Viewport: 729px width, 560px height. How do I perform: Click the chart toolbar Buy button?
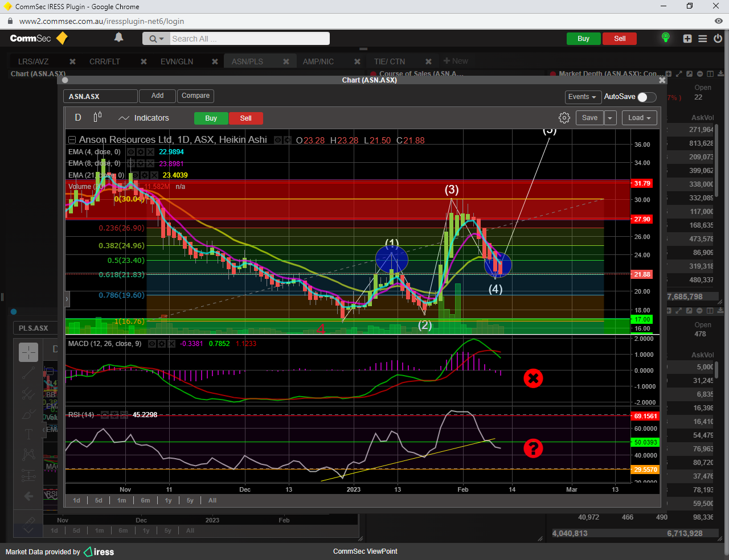(211, 118)
